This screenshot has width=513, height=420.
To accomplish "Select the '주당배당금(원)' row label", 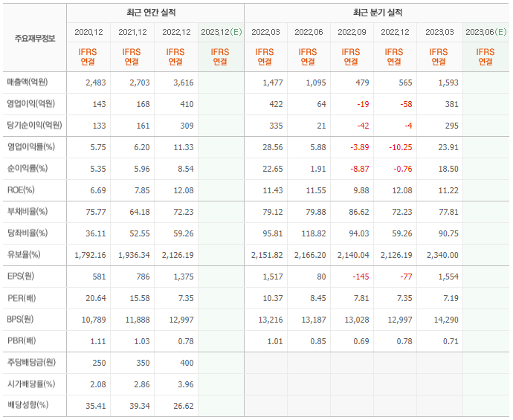I will tap(32, 363).
